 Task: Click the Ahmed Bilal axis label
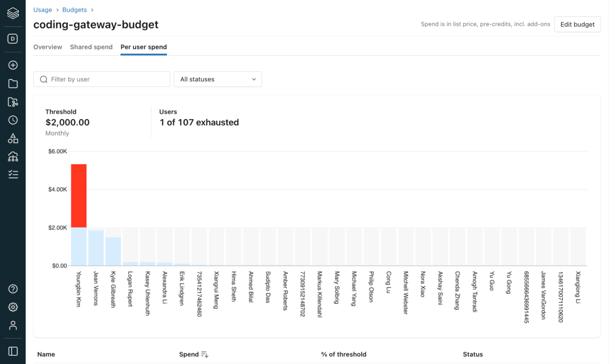tap(251, 287)
